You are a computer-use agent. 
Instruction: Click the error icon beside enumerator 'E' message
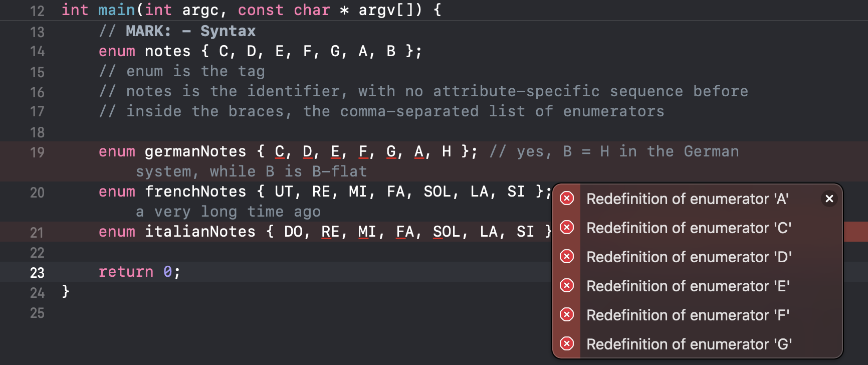click(x=567, y=286)
